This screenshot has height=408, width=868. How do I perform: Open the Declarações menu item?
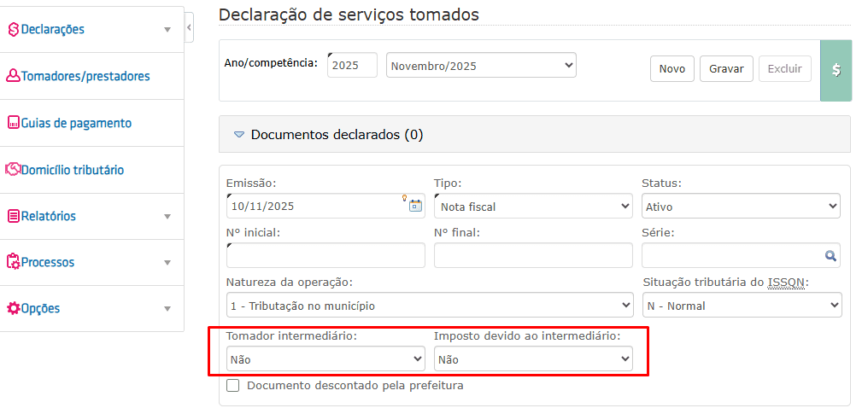pyautogui.click(x=92, y=29)
